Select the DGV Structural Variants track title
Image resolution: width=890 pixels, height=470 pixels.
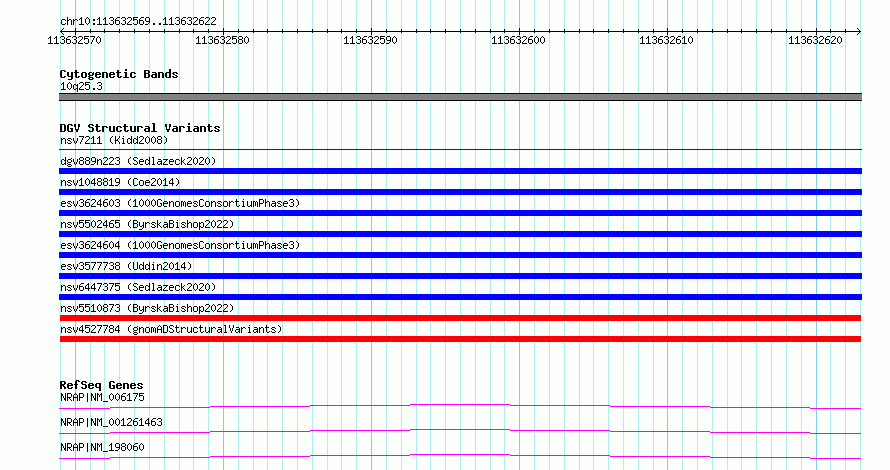click(x=140, y=128)
